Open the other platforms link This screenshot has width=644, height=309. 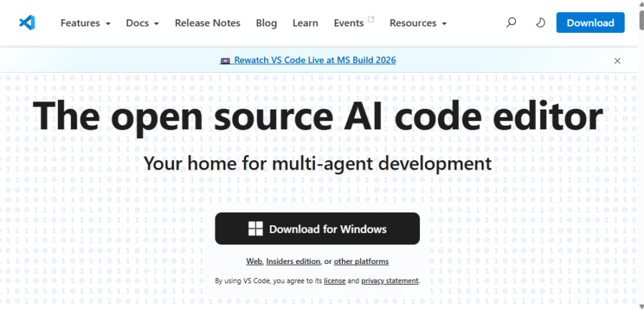tap(361, 261)
